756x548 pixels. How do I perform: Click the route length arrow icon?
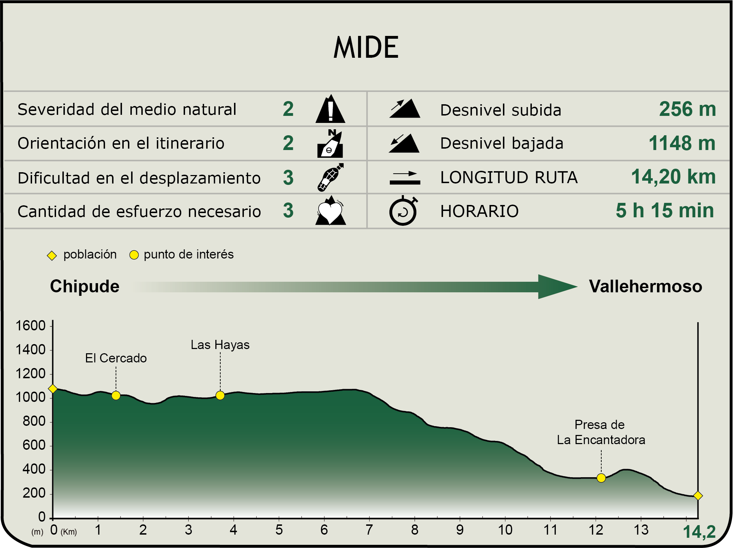click(405, 178)
